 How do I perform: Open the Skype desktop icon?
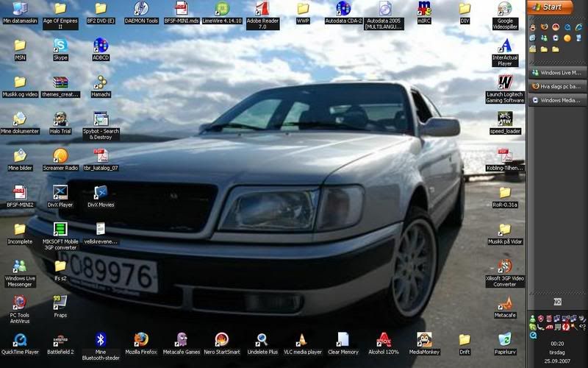pos(60,45)
